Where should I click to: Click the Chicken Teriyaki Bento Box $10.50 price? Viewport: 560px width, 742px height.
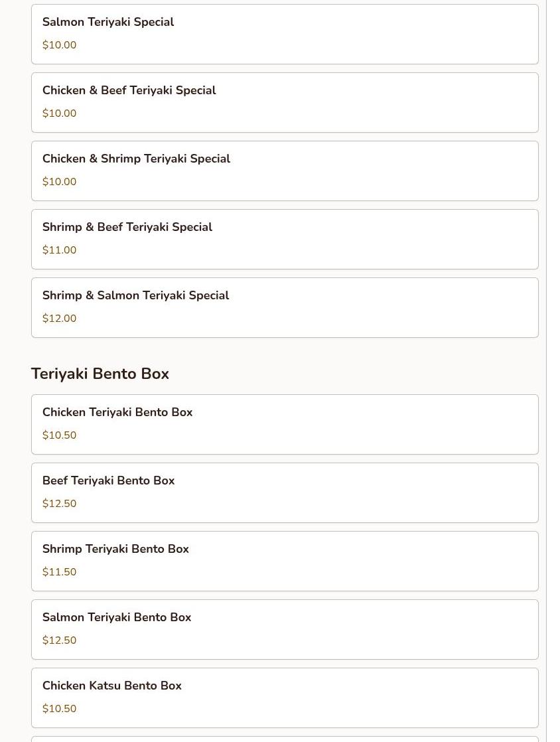[59, 435]
